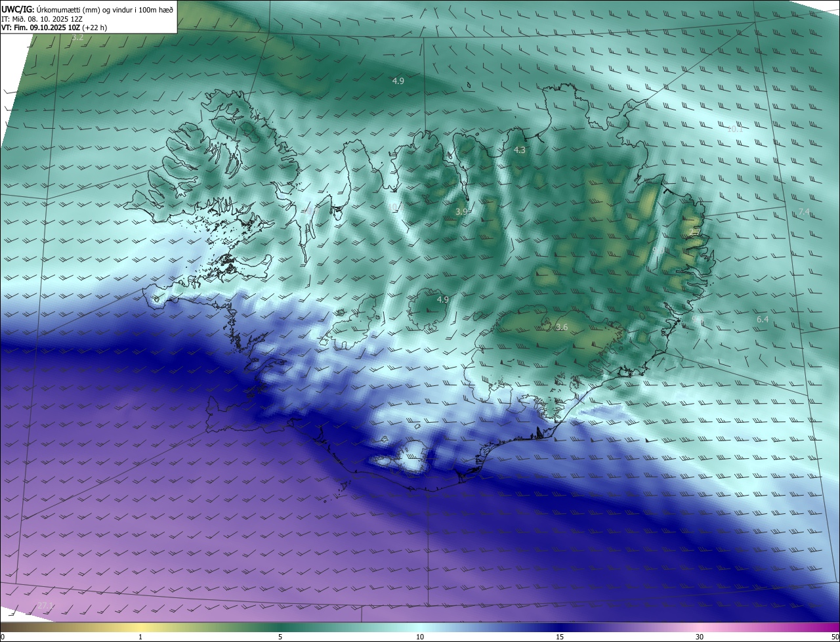Click the 3.2 value below the title box
Image resolution: width=840 pixels, height=642 pixels.
(77, 37)
